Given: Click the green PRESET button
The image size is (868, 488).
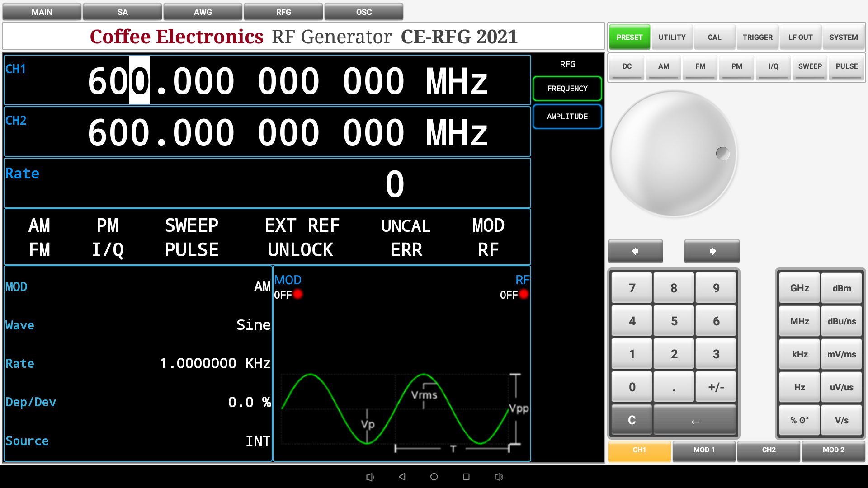Looking at the screenshot, I should tap(630, 37).
